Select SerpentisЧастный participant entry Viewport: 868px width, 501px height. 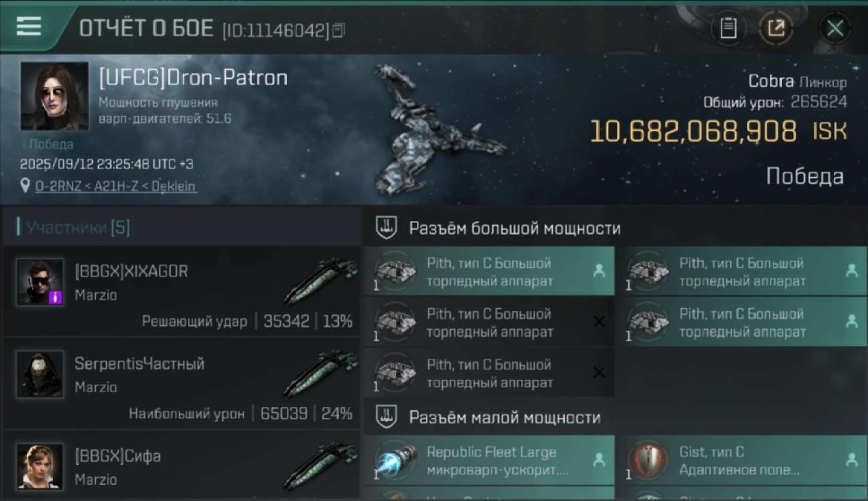[x=180, y=384]
